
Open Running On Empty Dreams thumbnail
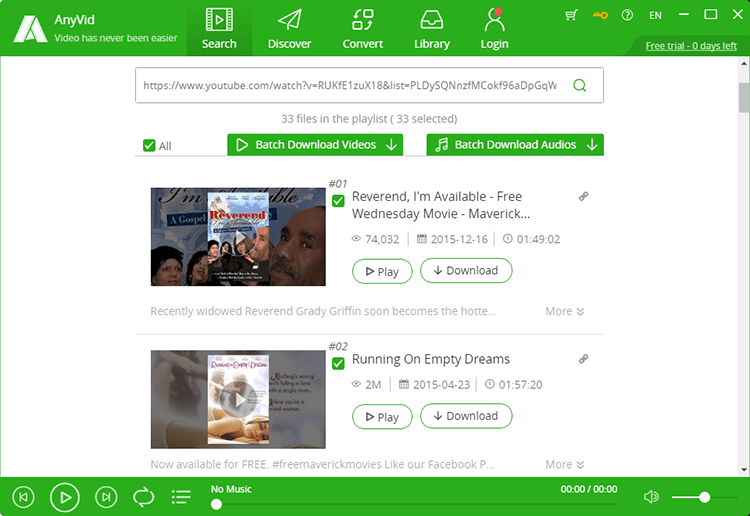238,399
